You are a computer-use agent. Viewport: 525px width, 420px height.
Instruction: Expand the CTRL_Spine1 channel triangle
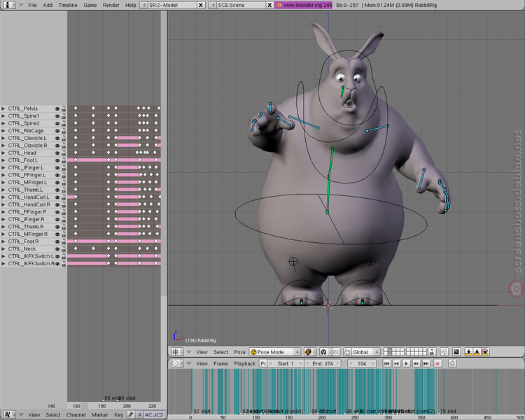click(3, 116)
